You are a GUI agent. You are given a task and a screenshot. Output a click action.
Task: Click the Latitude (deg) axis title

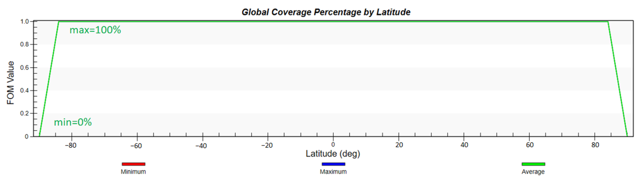(x=333, y=153)
